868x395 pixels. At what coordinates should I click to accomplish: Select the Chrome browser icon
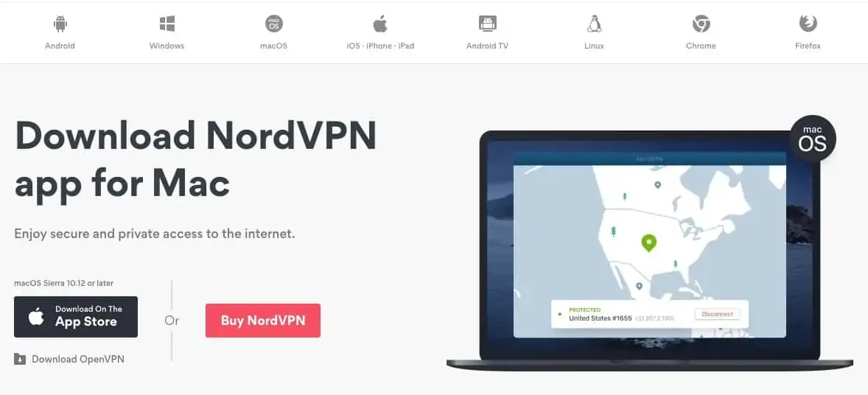(701, 24)
